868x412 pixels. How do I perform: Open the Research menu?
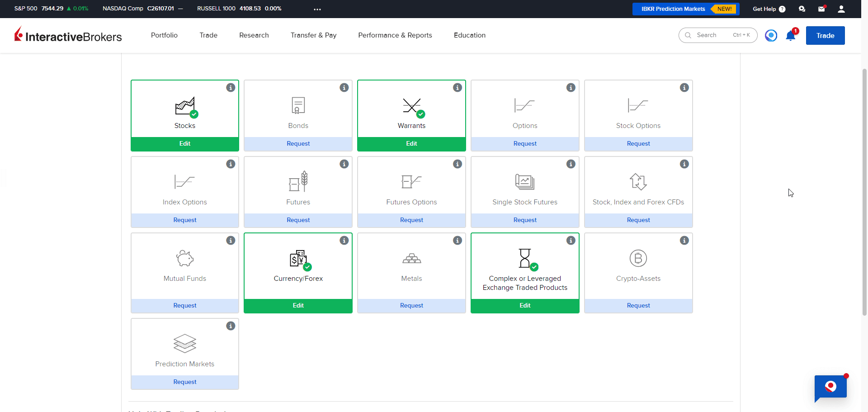254,35
